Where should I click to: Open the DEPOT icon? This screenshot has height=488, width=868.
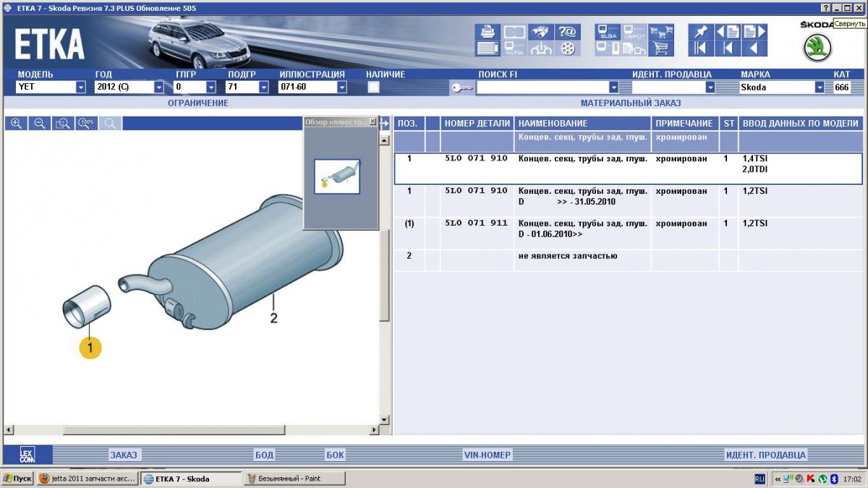634,32
